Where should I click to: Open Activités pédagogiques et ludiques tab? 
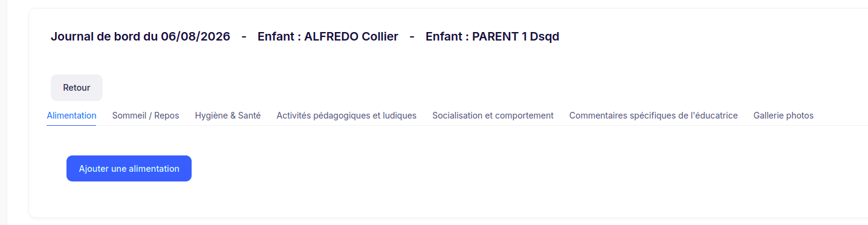pos(346,116)
